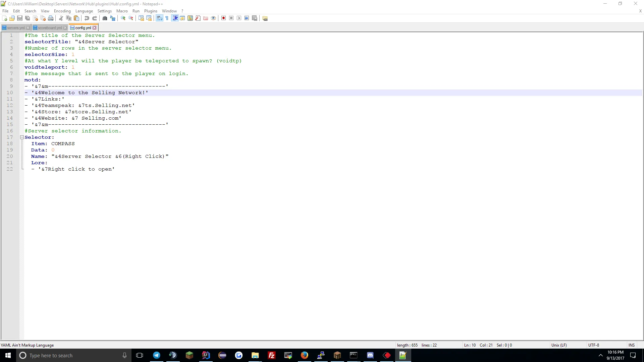The image size is (644, 362).
Task: Open the Folder as Workspace icon
Action: 206,18
